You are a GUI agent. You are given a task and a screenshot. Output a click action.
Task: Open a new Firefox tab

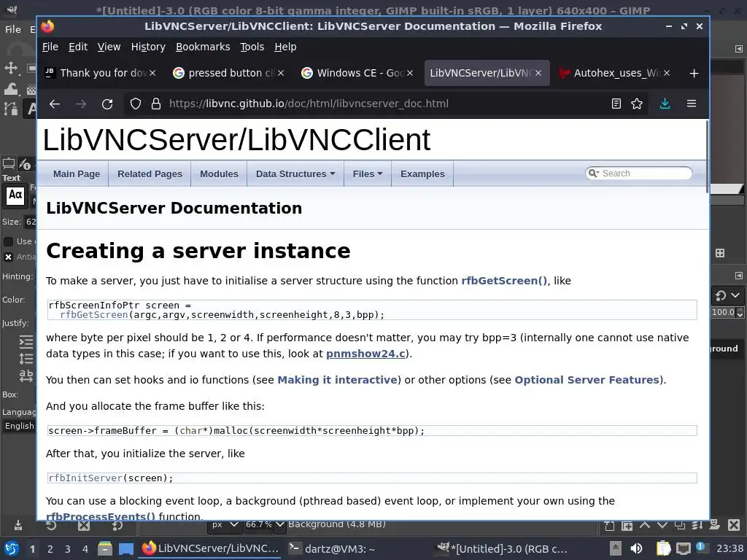[694, 73]
